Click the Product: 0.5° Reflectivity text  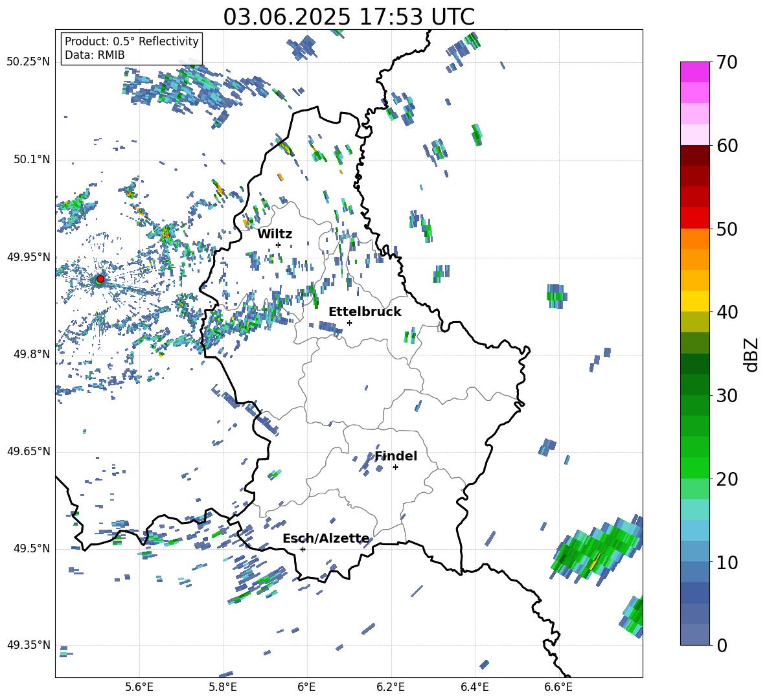pyautogui.click(x=132, y=41)
